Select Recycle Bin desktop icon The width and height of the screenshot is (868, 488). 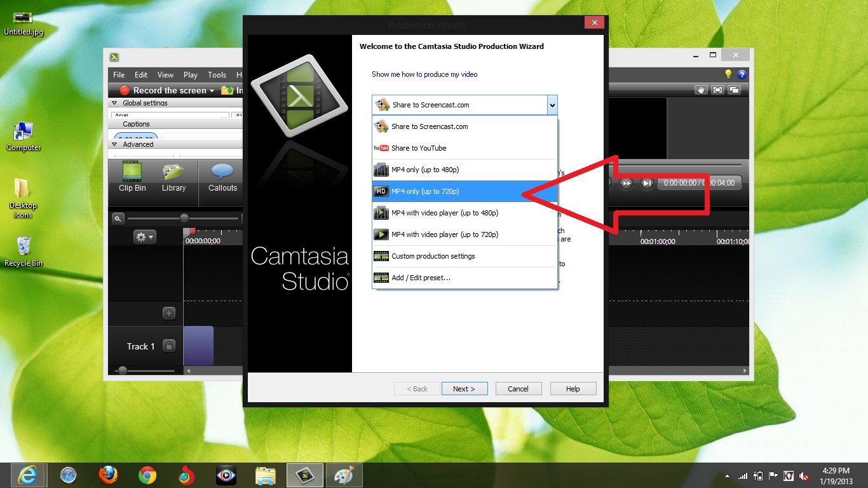pyautogui.click(x=24, y=251)
